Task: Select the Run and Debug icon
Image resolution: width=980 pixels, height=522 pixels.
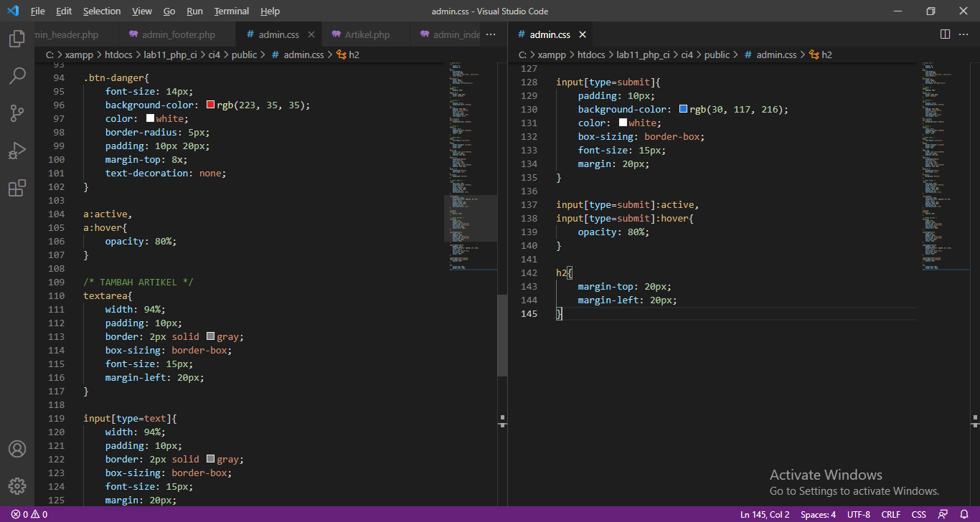Action: tap(17, 151)
